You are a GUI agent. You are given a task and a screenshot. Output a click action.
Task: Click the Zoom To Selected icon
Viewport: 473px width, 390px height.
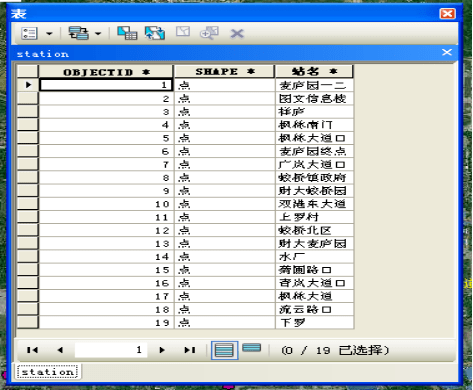tap(209, 33)
